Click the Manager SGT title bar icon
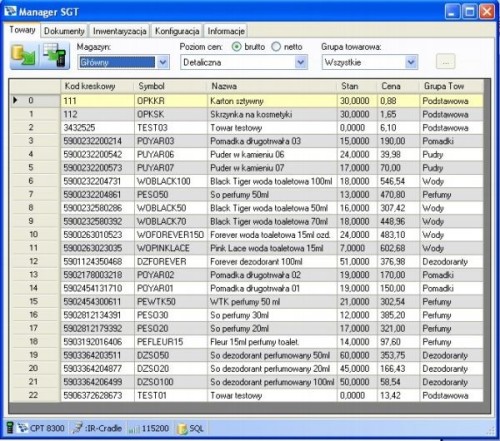Screen dimensions: 500x441 click(x=10, y=12)
